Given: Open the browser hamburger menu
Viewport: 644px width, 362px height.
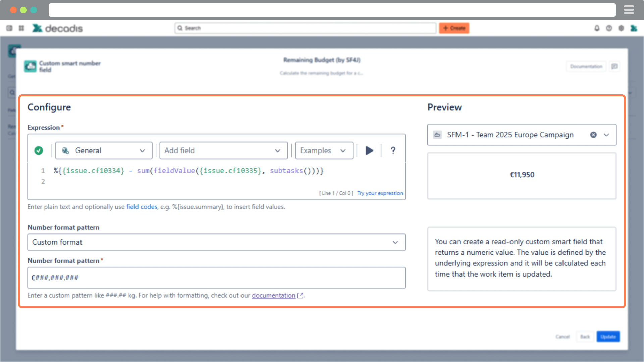Looking at the screenshot, I should [x=629, y=10].
